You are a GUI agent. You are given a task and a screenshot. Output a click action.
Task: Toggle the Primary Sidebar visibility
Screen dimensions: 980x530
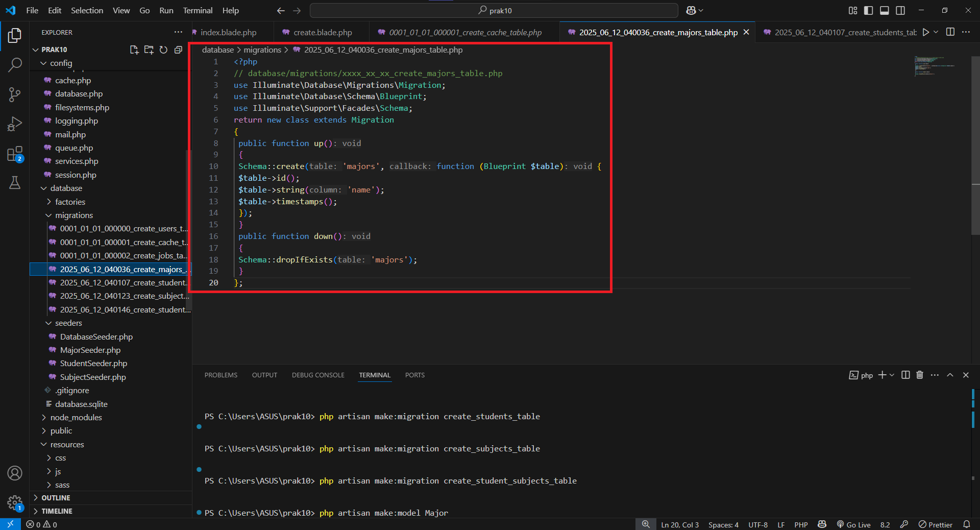point(868,10)
